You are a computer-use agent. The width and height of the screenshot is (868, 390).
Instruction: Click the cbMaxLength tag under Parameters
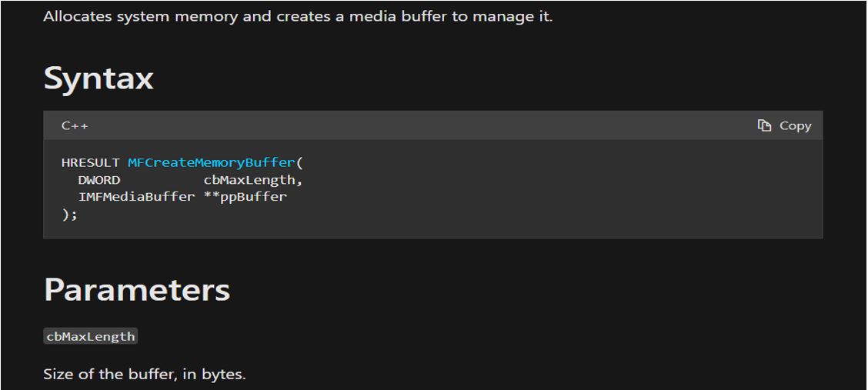coord(91,336)
